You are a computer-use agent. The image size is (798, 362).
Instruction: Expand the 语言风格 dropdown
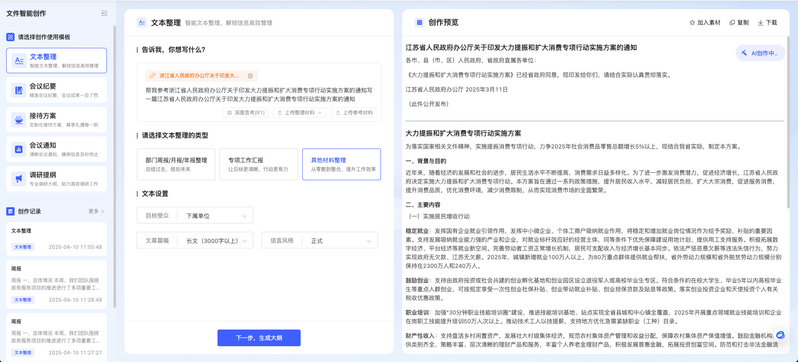[x=320, y=240]
